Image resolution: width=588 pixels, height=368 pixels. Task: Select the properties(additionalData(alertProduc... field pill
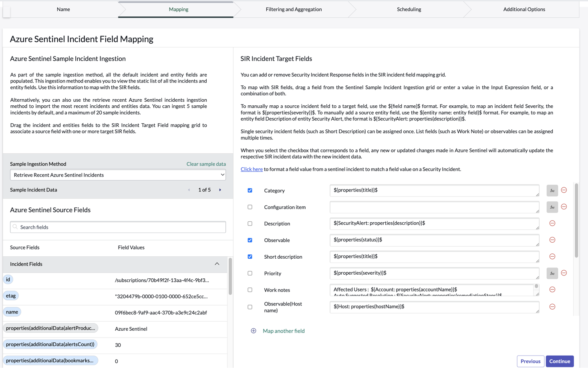[x=50, y=328]
